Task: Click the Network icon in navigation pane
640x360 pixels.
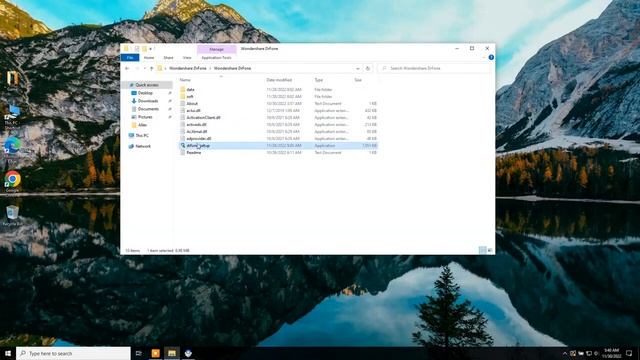Action: tap(131, 146)
